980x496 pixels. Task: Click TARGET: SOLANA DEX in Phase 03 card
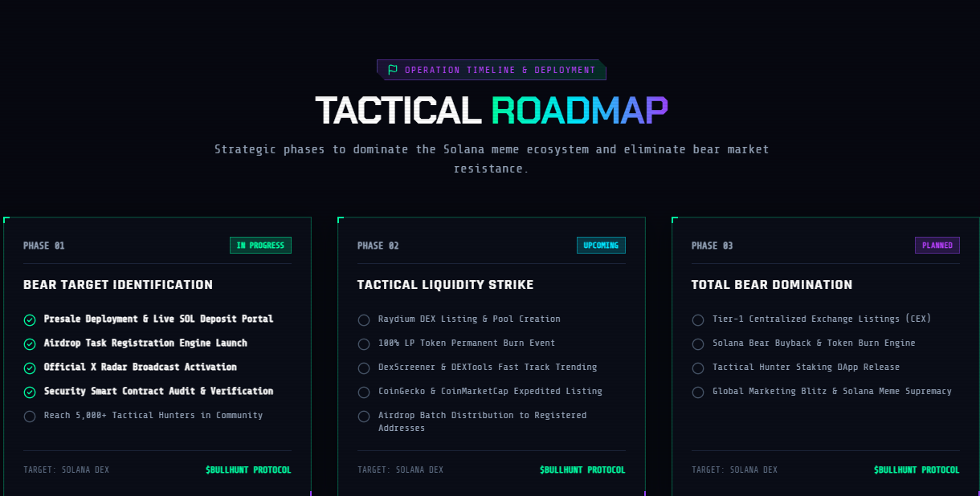click(734, 470)
